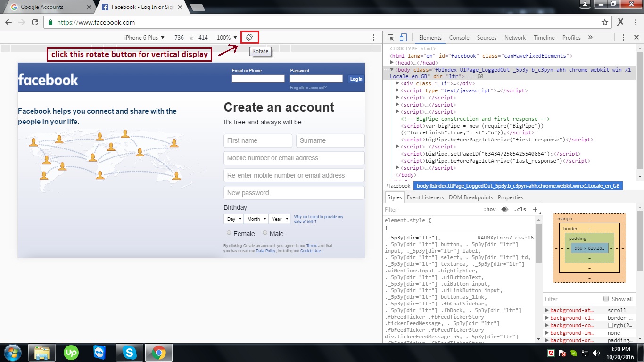The height and width of the screenshot is (362, 644).
Task: Select the Male radio button
Action: pos(266,233)
